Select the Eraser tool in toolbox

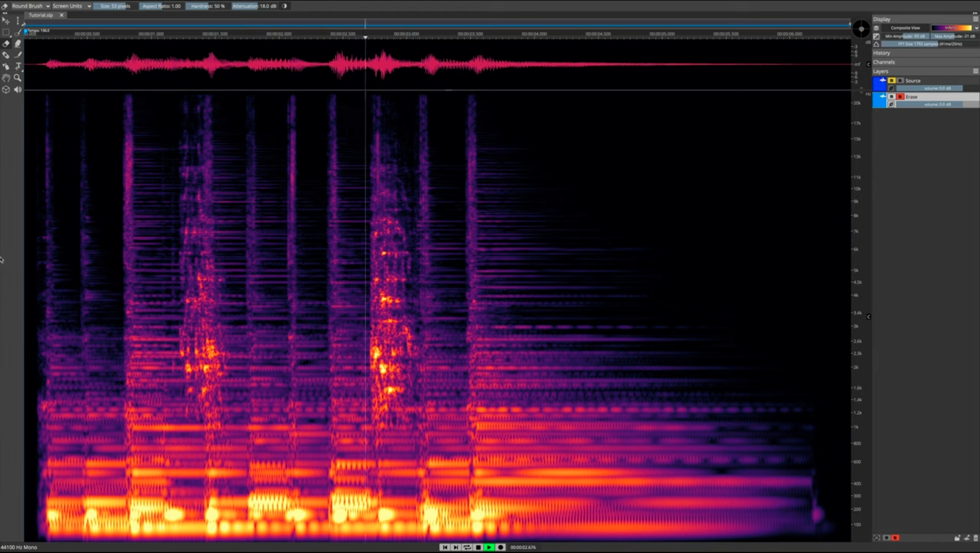(6, 44)
